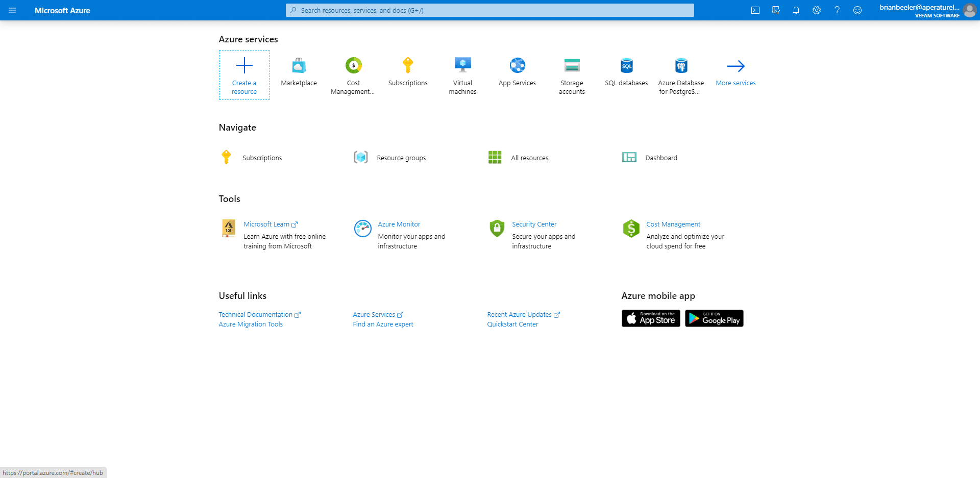This screenshot has height=478, width=980.
Task: Open the Resource groups cube icon
Action: tap(361, 157)
